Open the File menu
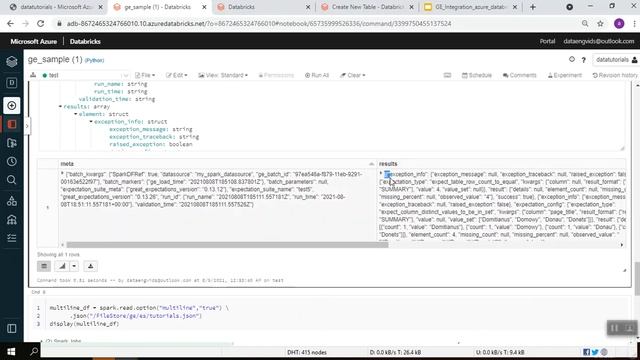Screen dimensions: 640x360 tap(145, 75)
